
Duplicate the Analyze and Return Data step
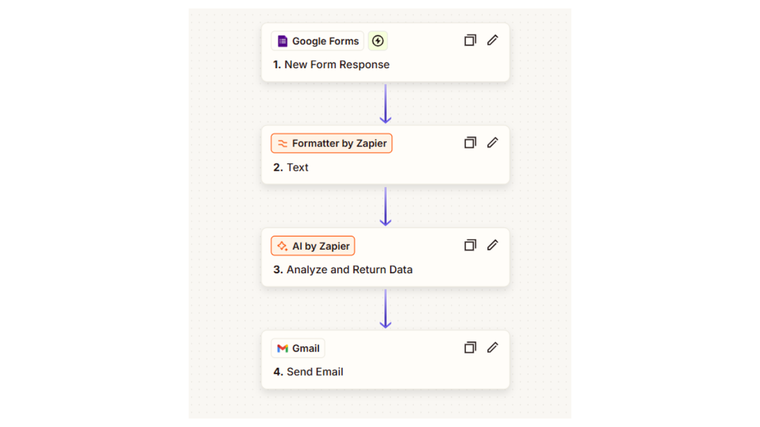[x=470, y=245]
